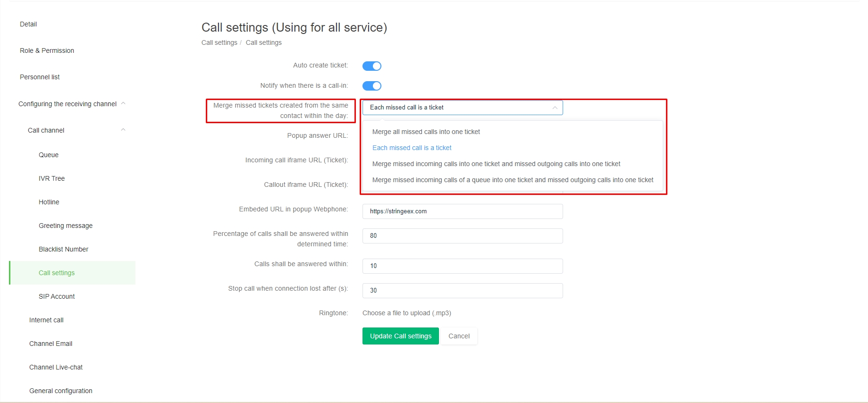Focus the Embeded URL in popup Webphone field
868x403 pixels.
pos(462,211)
